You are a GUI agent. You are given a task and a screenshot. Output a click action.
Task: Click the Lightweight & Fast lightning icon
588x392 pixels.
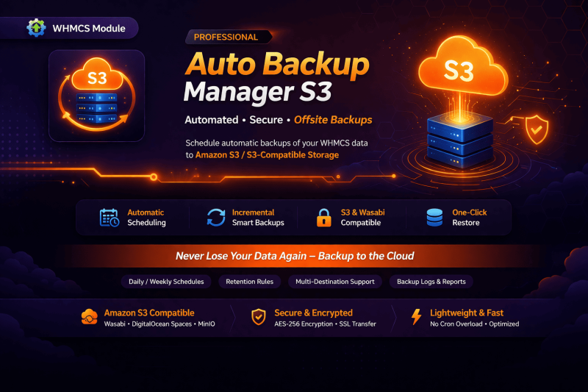click(416, 317)
